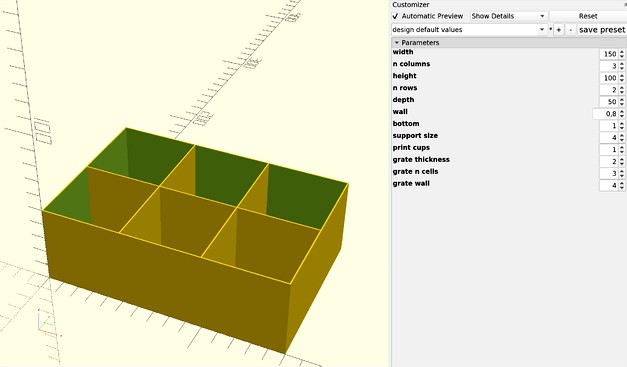Select the width value field

[x=608, y=54]
